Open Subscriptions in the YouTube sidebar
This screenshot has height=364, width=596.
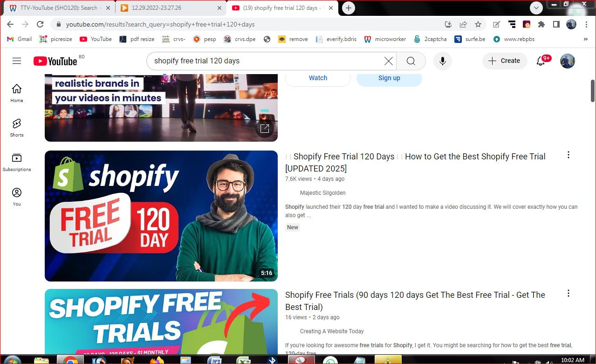(17, 162)
